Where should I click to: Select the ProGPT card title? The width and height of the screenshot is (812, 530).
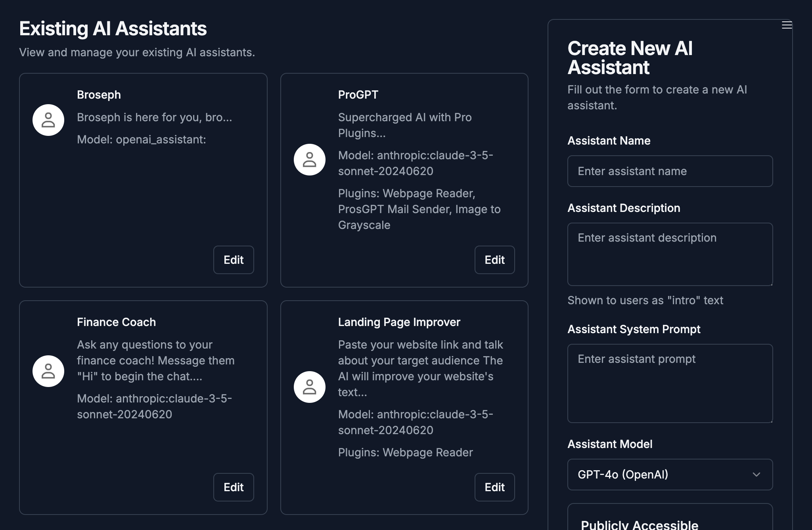coord(358,95)
